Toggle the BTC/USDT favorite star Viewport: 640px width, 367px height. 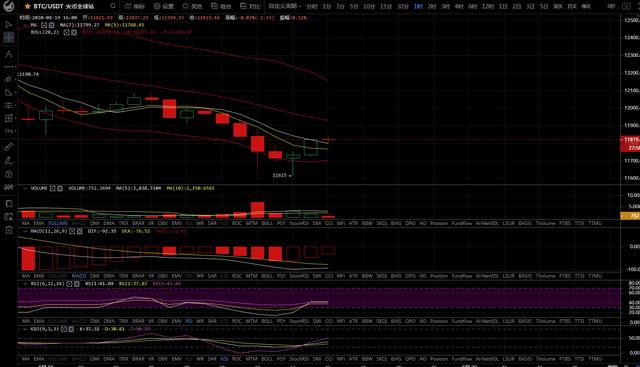pos(27,6)
